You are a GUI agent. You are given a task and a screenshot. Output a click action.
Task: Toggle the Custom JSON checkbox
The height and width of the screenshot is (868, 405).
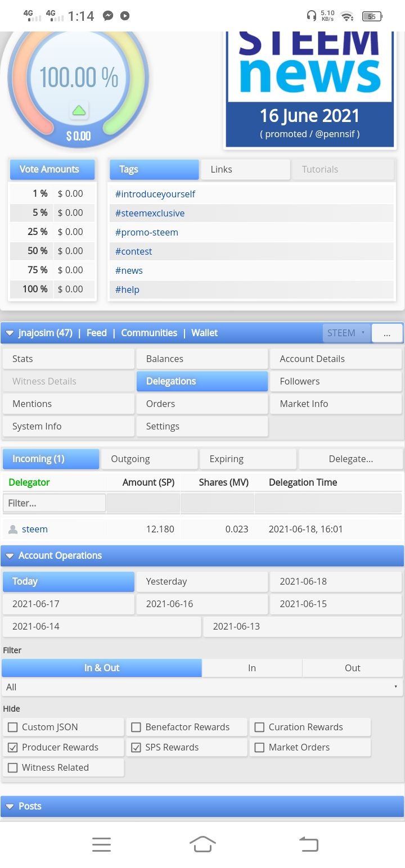[x=12, y=727]
